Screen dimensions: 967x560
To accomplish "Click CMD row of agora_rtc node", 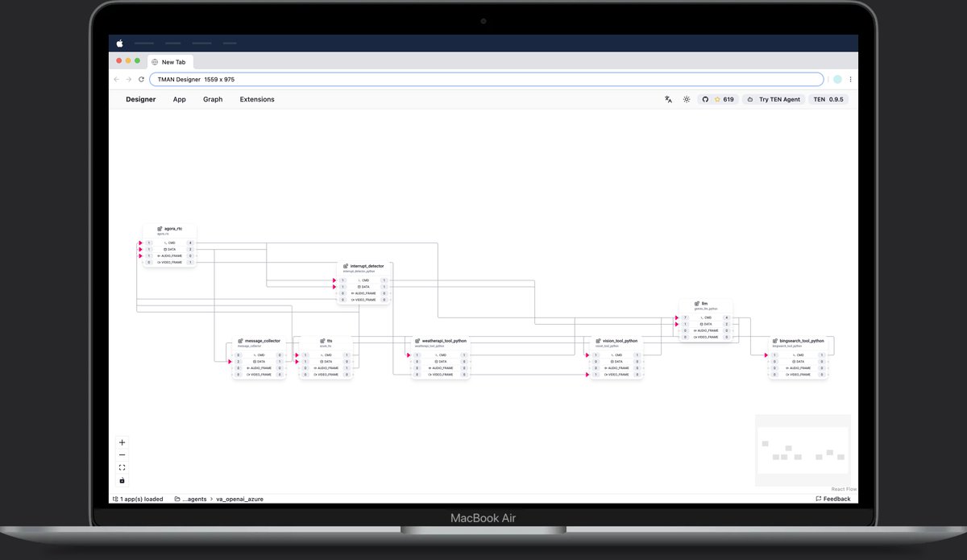I will 170,243.
